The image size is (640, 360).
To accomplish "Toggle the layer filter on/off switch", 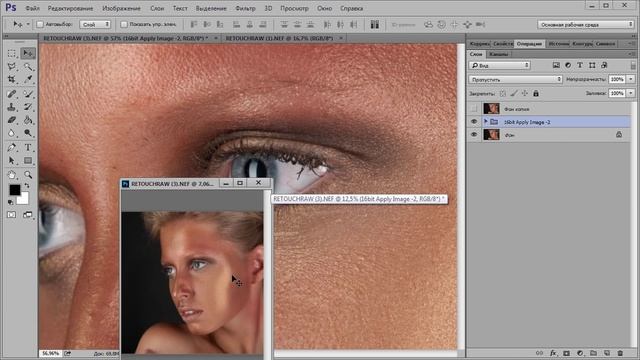I will (633, 65).
